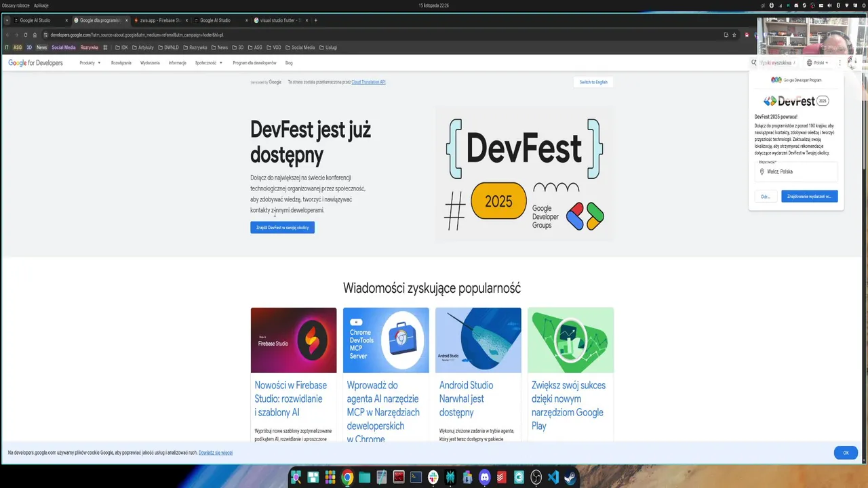
Task: Expand the Społeczność dropdown menu
Action: tap(209, 62)
